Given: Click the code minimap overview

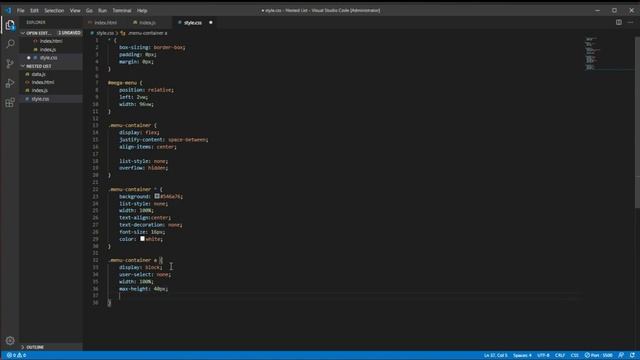Looking at the screenshot, I should tap(608, 53).
